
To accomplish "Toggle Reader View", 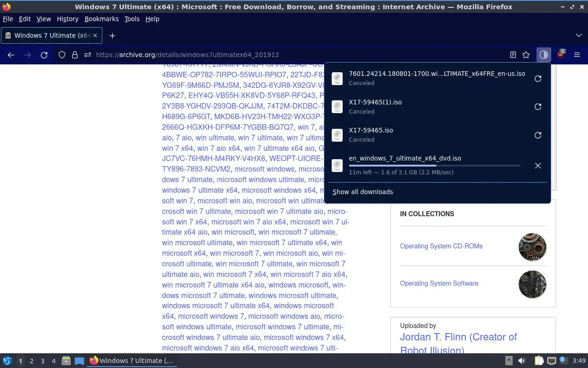I will 513,55.
